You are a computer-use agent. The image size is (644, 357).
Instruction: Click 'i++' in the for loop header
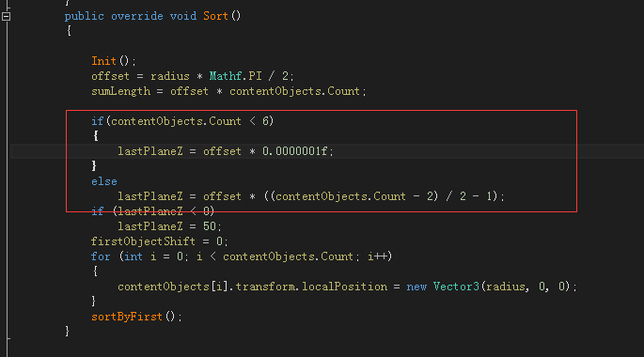[377, 256]
